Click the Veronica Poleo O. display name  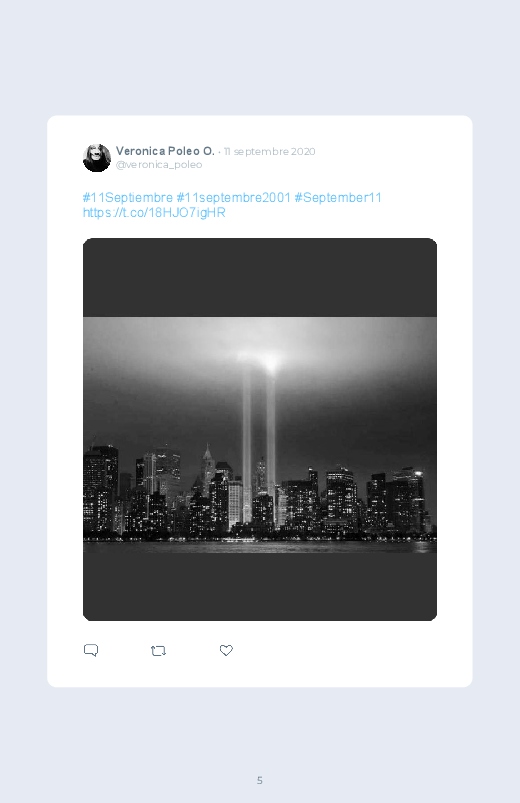click(165, 151)
